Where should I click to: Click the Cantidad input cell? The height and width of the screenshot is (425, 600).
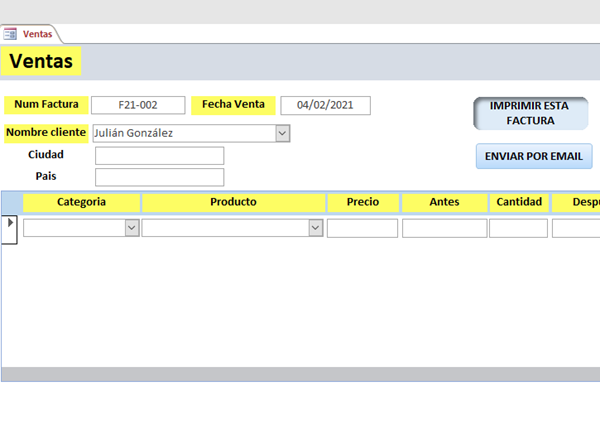coord(518,228)
